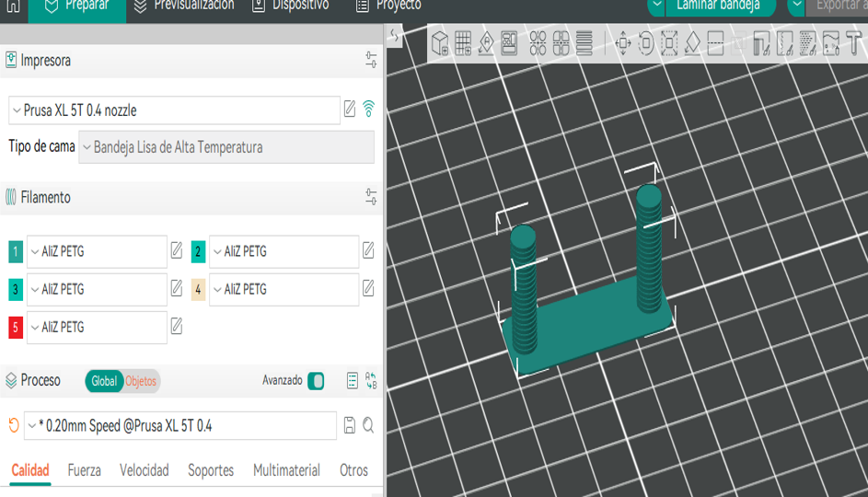Switch process mode to Global

(104, 381)
